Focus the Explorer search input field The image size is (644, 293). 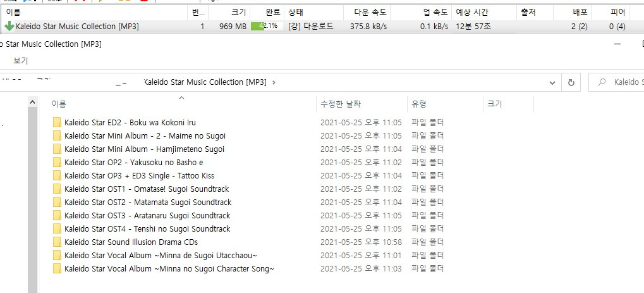tap(616, 82)
